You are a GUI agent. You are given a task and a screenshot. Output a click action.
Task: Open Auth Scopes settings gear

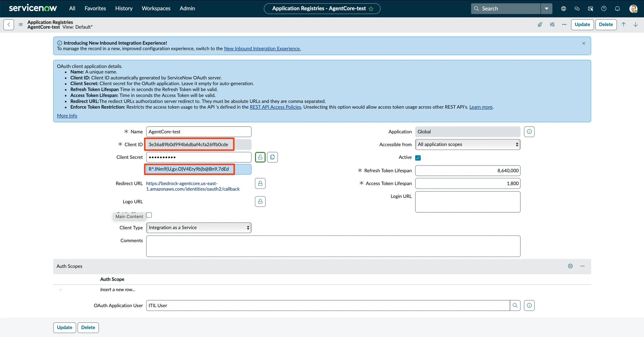(x=570, y=266)
